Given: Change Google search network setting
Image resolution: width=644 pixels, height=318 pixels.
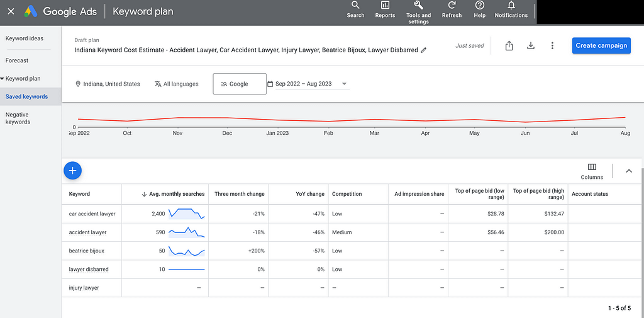Looking at the screenshot, I should (x=240, y=84).
